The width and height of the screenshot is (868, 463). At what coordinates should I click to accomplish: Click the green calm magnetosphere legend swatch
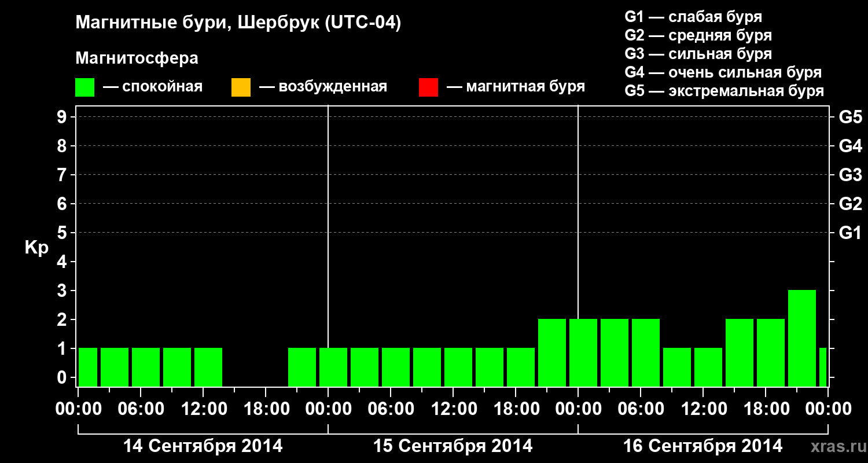[84, 87]
